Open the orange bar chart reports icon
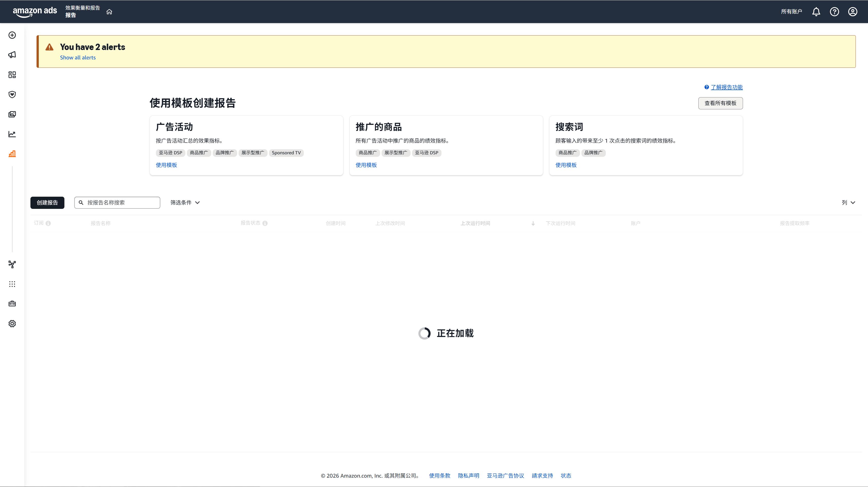 pos(12,154)
